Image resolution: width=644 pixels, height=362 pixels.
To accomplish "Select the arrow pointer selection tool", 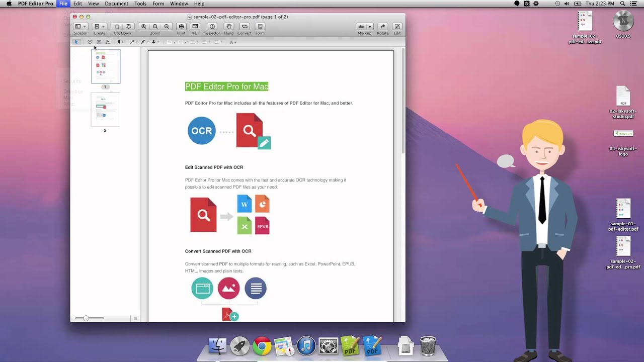I will pyautogui.click(x=76, y=42).
